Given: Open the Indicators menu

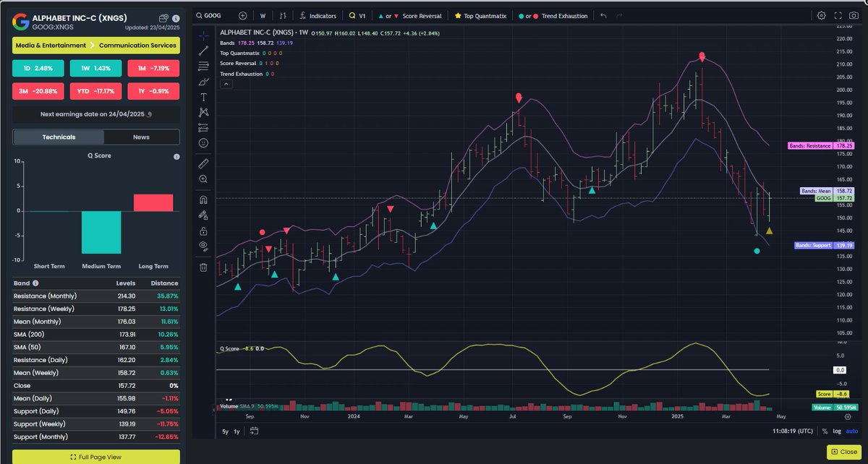Looking at the screenshot, I should click(x=317, y=15).
